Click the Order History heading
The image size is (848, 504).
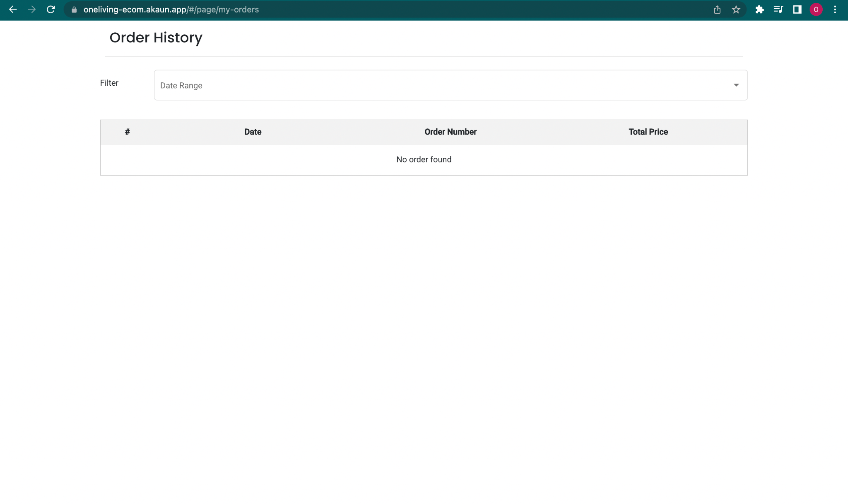156,38
